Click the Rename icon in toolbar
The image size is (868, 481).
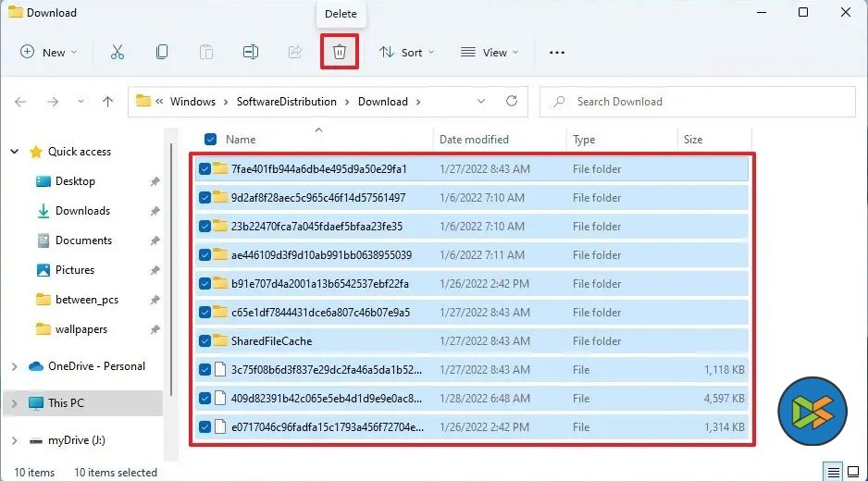point(250,53)
